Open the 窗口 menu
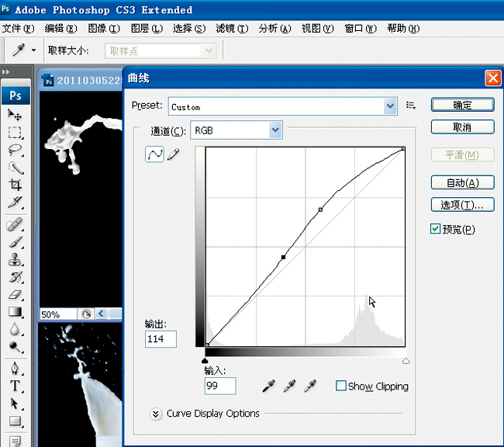504x447 pixels. click(361, 29)
